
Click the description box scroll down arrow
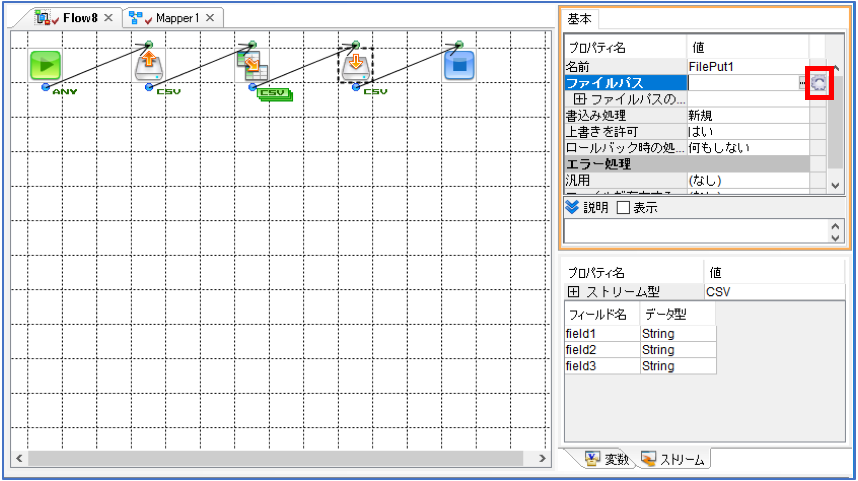pyautogui.click(x=836, y=237)
